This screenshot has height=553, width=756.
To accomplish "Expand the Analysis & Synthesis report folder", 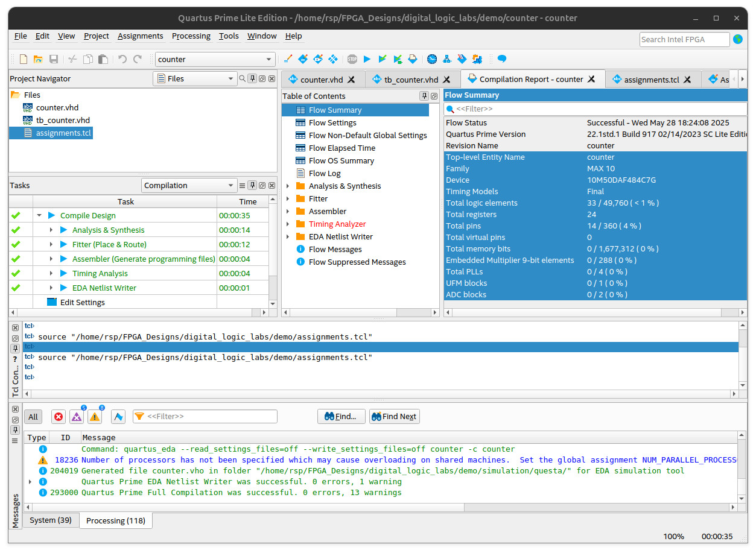I will point(288,186).
